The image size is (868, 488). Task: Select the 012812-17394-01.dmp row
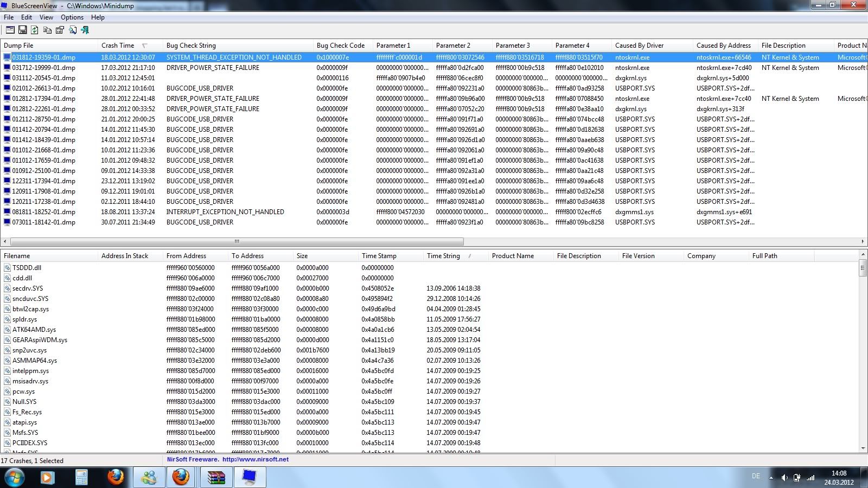coord(434,99)
